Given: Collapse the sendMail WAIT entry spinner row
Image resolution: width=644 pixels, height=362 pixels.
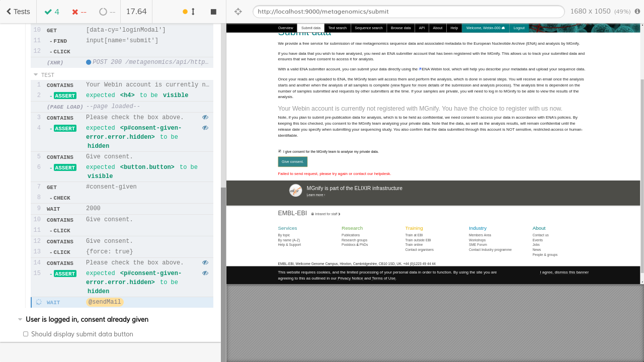Looking at the screenshot, I should 38,302.
